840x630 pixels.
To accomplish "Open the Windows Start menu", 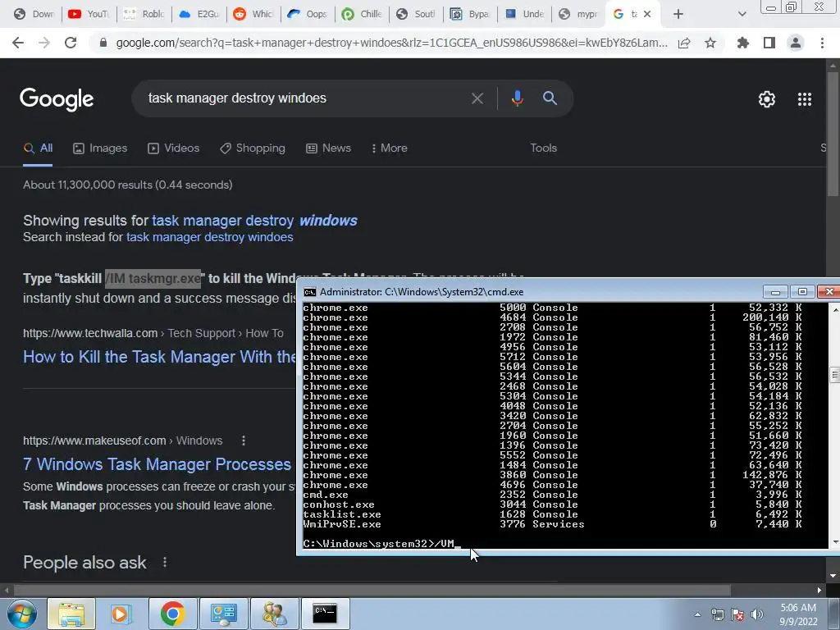I will (22, 614).
